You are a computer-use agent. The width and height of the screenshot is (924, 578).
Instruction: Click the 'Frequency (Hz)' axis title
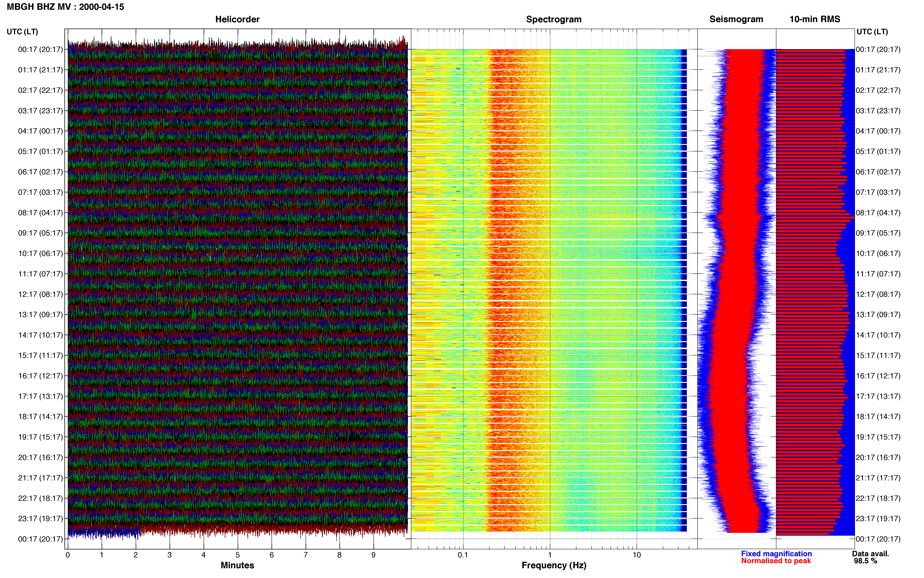pyautogui.click(x=554, y=565)
